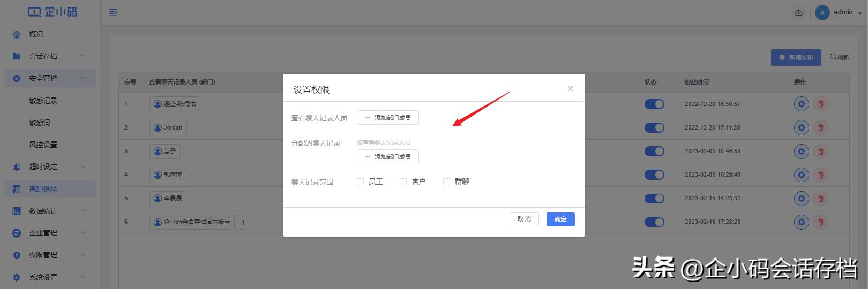Click the 企小码 logo
Image resolution: width=868 pixels, height=289 pixels.
52,11
